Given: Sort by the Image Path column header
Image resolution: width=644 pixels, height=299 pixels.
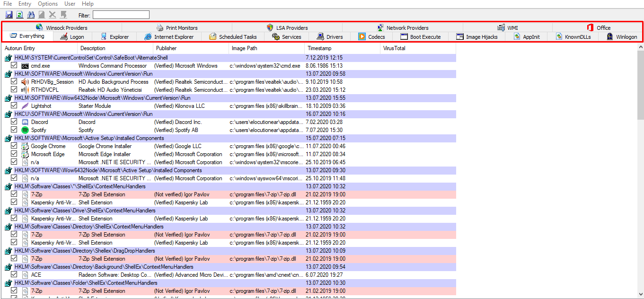Looking at the screenshot, I should tap(267, 48).
